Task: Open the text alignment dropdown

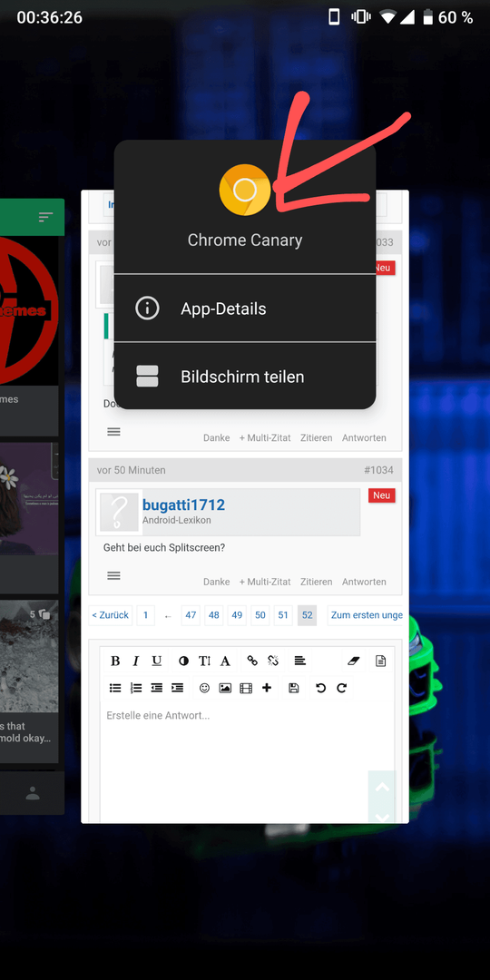Action: [x=300, y=661]
